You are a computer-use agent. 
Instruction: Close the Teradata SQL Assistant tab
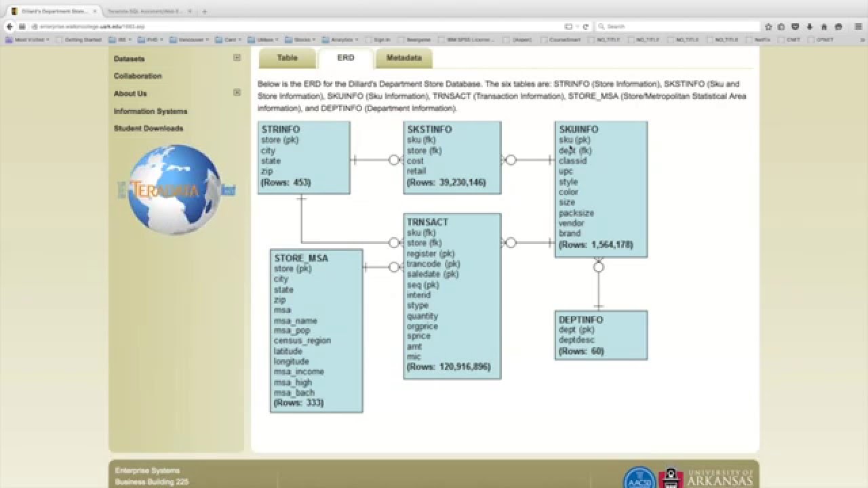click(190, 12)
